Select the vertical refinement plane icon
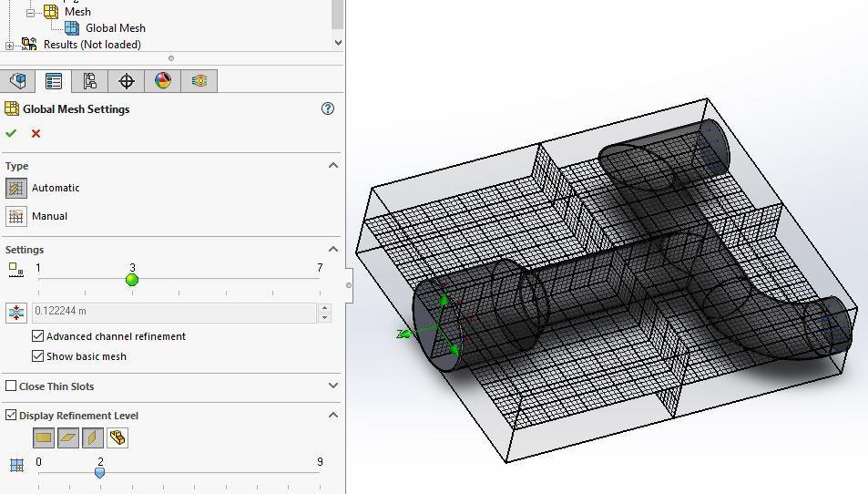This screenshot has height=494, width=868. (x=92, y=438)
